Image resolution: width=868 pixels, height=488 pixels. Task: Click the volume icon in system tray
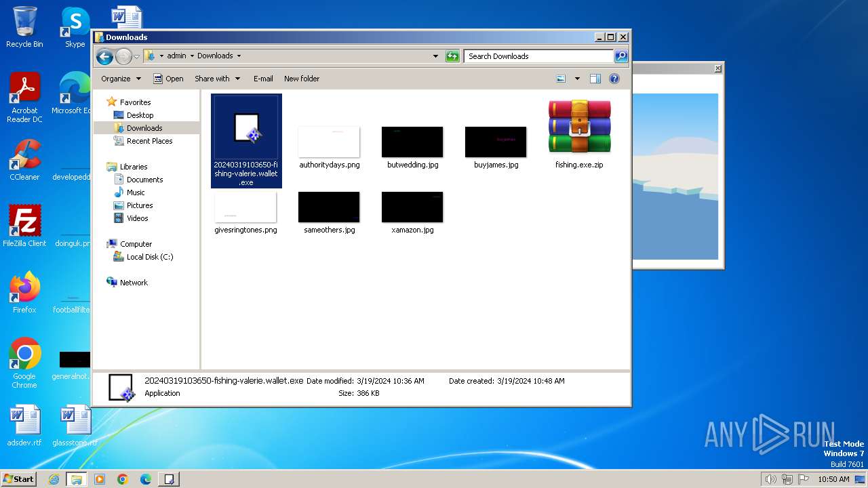click(x=770, y=479)
